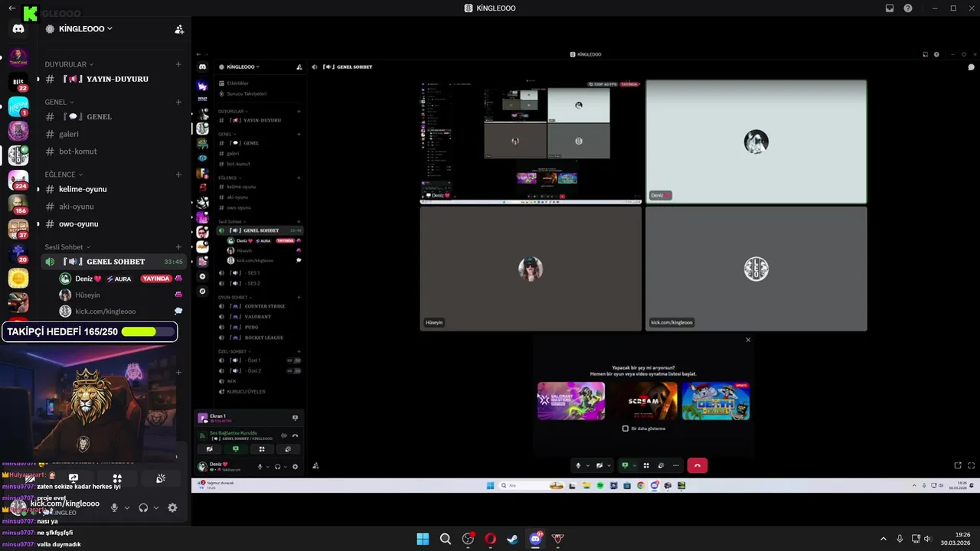Show hidden system tray icons
The image size is (980, 551).
pyautogui.click(x=883, y=539)
